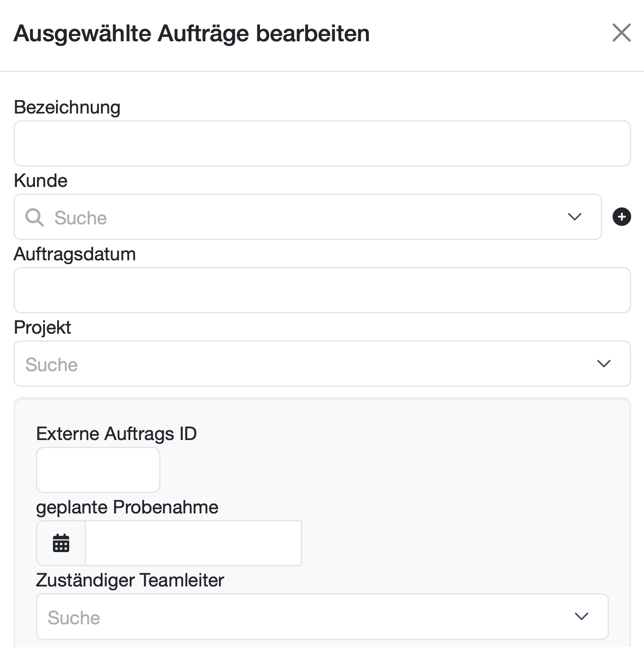
Task: Focus the Auftragsdatum input field
Action: coord(322,290)
